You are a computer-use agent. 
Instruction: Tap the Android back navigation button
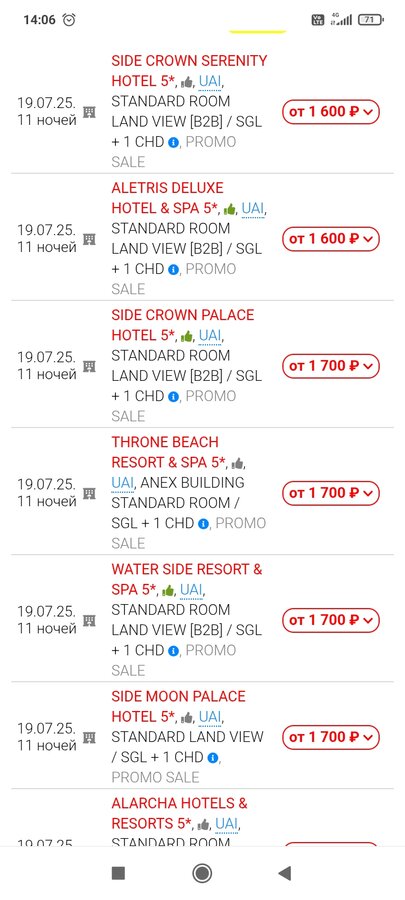(285, 874)
